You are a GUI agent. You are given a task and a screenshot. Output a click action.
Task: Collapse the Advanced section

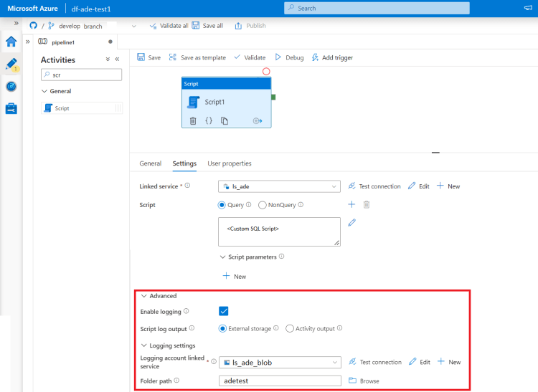point(143,296)
